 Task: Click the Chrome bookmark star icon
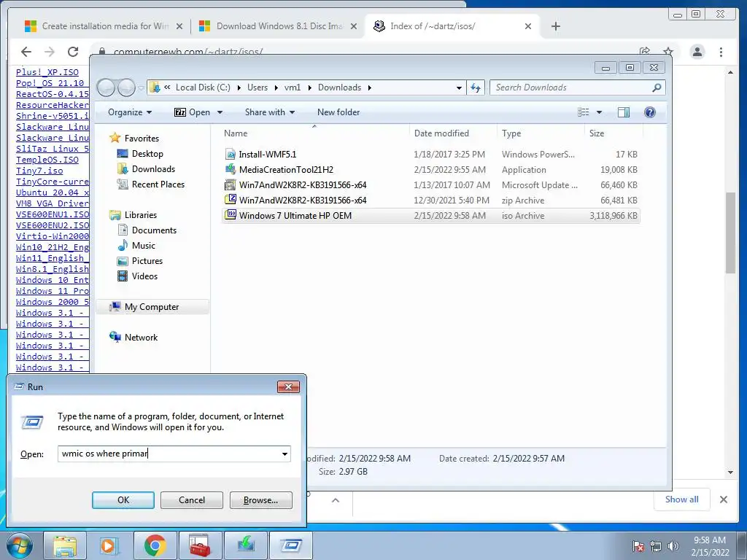(668, 52)
